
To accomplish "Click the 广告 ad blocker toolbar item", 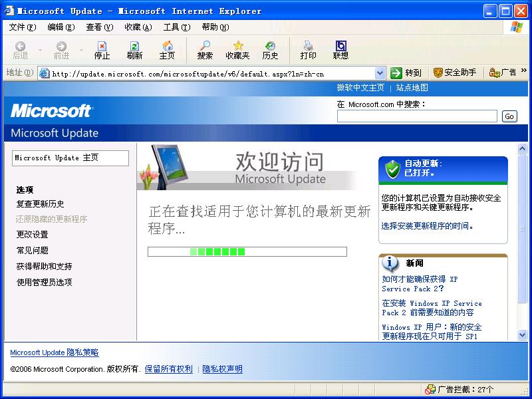I will pos(503,72).
